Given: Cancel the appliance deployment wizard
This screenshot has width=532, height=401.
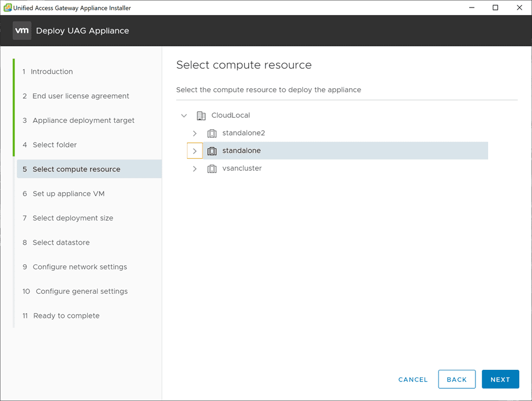Looking at the screenshot, I should (x=413, y=380).
